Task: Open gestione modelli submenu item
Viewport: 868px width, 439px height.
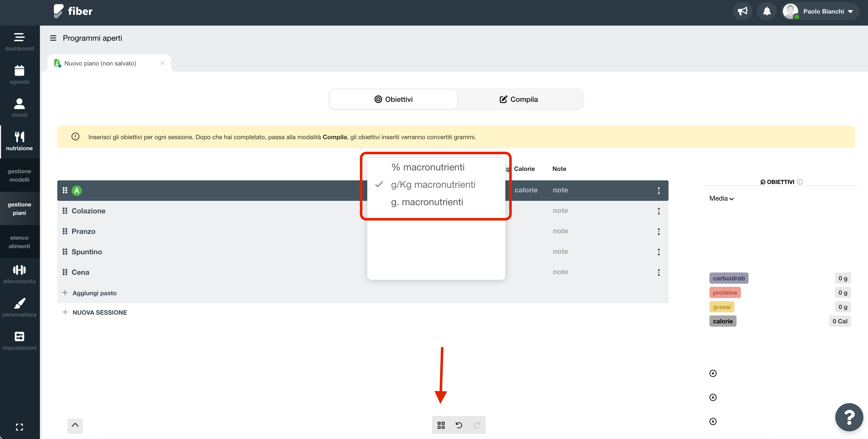Action: click(19, 175)
